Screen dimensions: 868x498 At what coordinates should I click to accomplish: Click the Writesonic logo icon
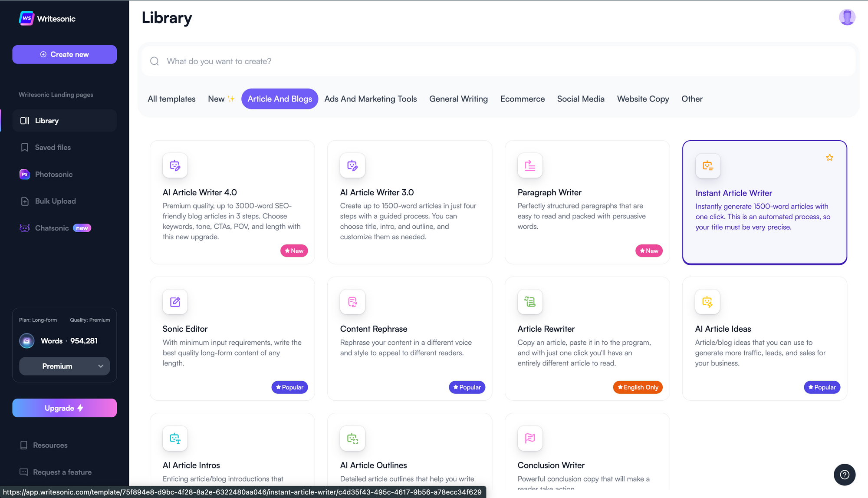point(26,18)
